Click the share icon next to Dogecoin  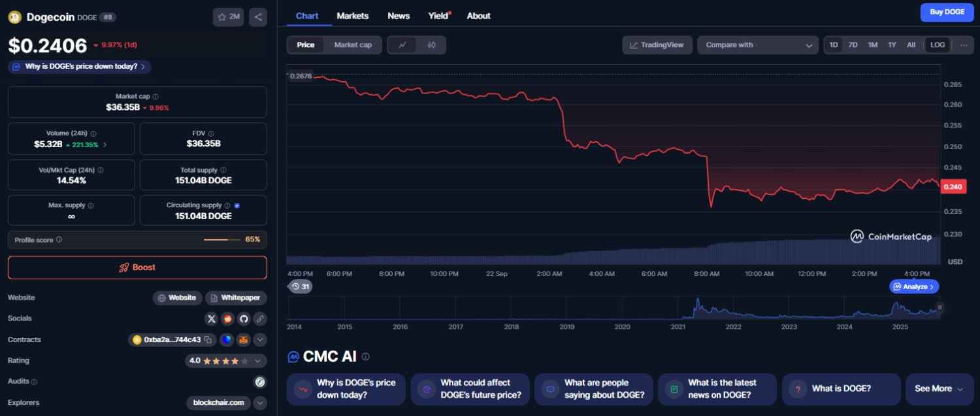point(258,17)
